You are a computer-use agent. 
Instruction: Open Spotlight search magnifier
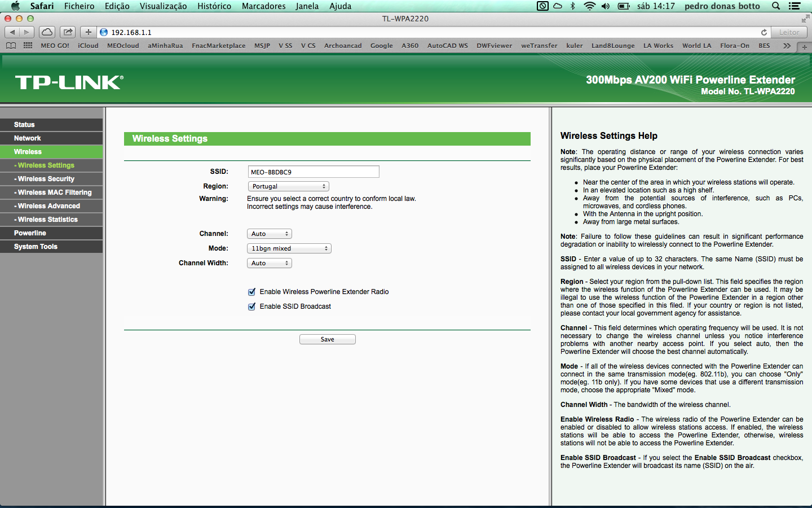click(776, 6)
